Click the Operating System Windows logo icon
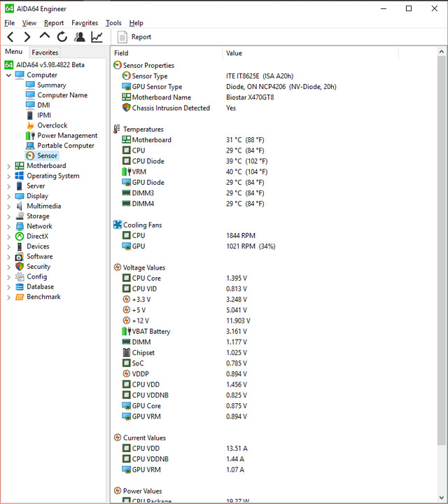 20,176
